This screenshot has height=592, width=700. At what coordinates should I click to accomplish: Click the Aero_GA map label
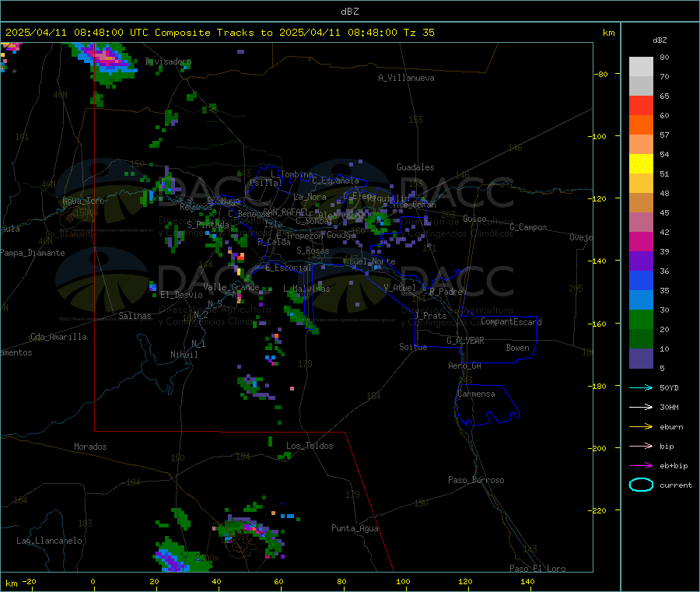tap(465, 366)
